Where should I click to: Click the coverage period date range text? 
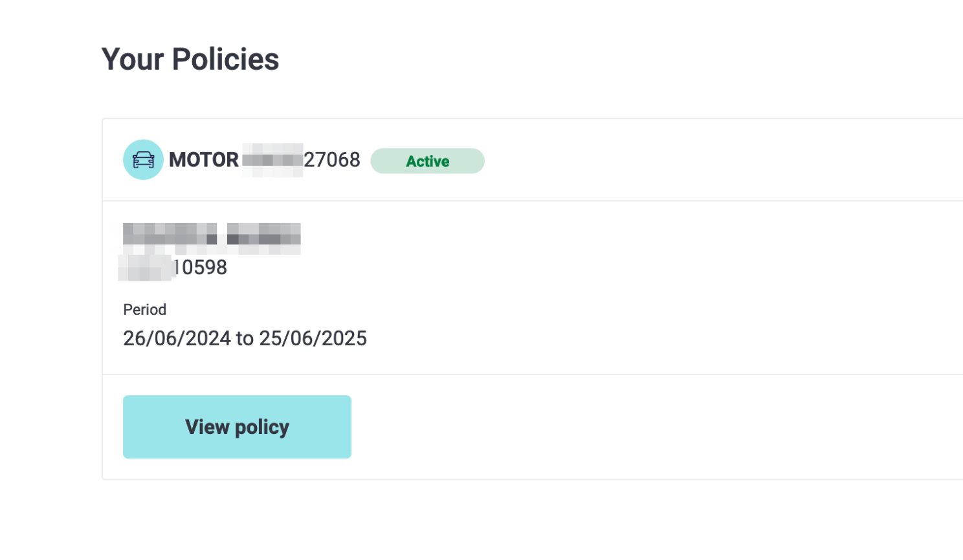point(245,338)
